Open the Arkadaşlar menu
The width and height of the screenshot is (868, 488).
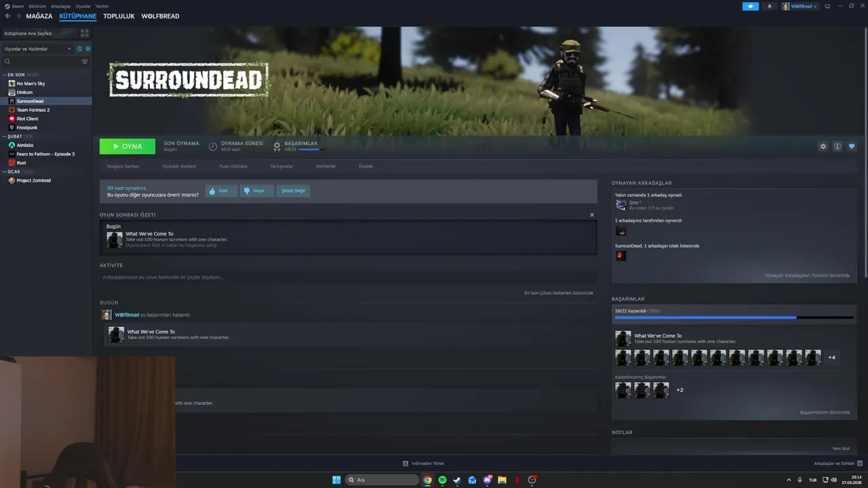pyautogui.click(x=61, y=6)
